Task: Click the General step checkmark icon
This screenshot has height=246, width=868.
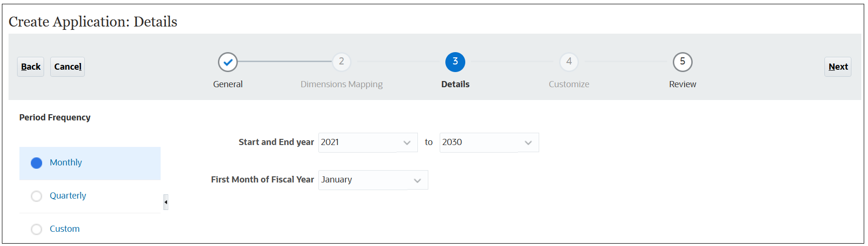Action: (x=228, y=62)
